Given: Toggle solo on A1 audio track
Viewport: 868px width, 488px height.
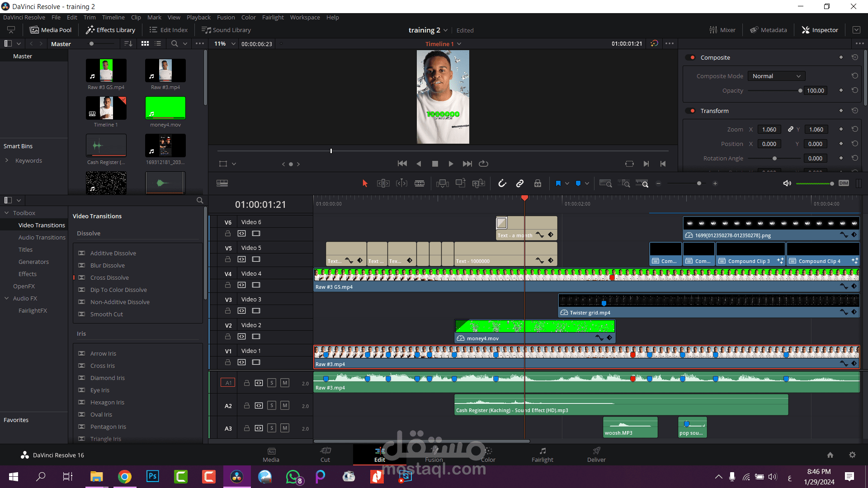Looking at the screenshot, I should coord(271,383).
